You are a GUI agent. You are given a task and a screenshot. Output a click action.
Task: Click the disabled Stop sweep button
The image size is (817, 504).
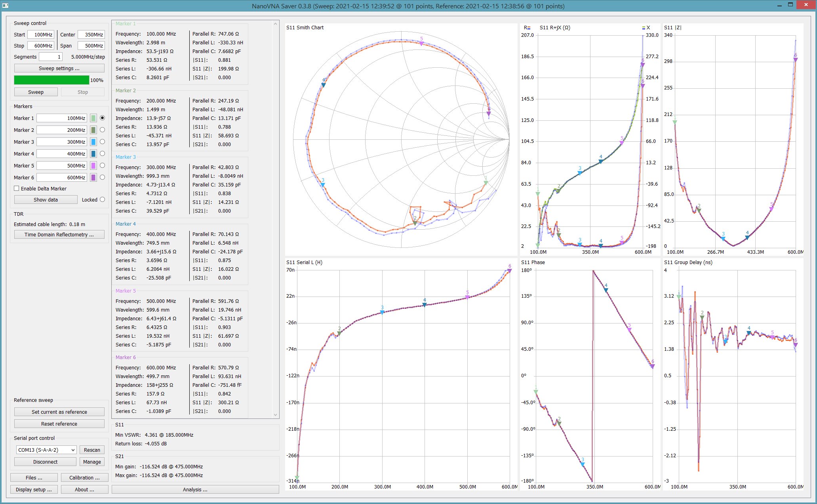(83, 92)
